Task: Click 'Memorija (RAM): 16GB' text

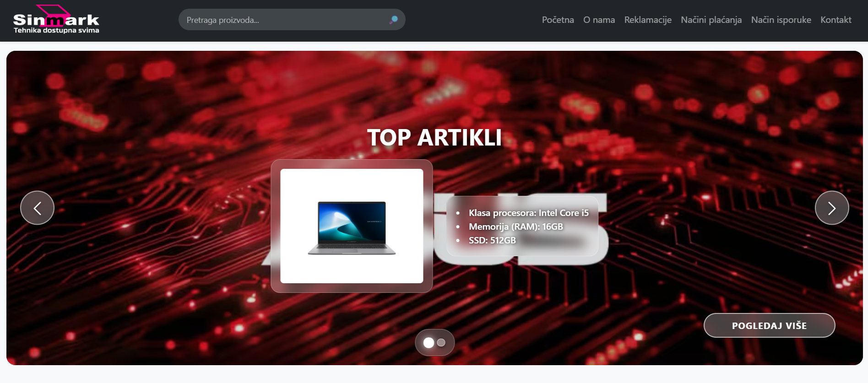Action: 515,227
